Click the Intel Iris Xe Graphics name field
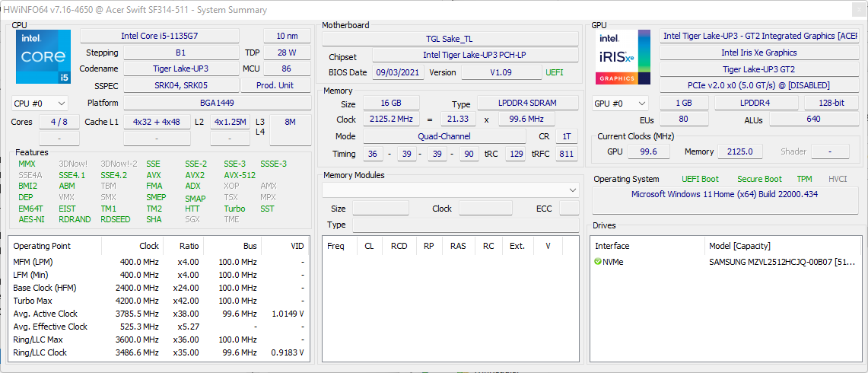Screen dimensions: 868x373 click(x=759, y=53)
